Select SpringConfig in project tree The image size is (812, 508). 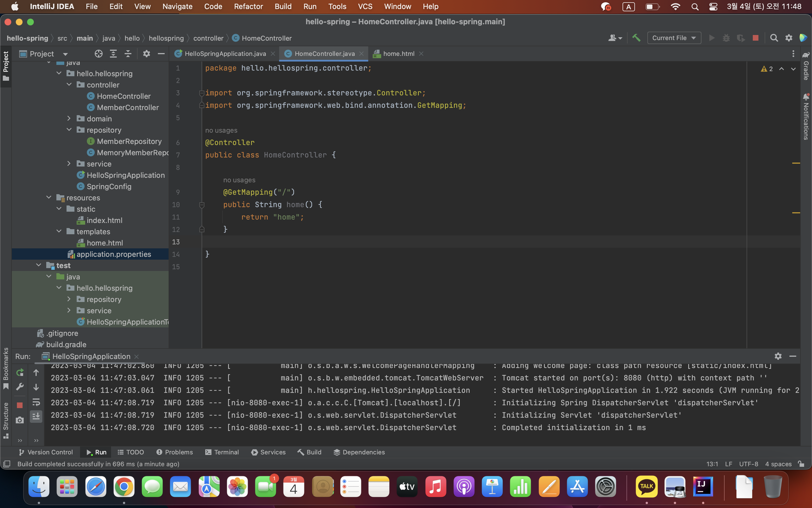point(109,186)
